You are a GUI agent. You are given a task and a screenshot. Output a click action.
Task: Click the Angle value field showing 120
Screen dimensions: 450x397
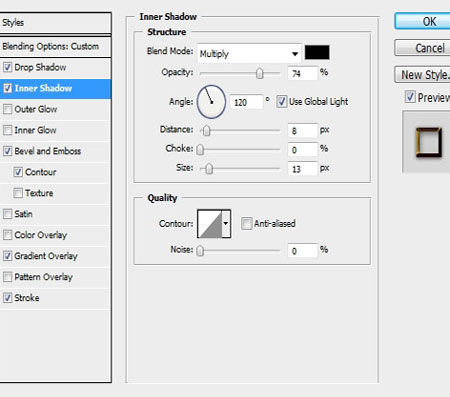pos(246,102)
